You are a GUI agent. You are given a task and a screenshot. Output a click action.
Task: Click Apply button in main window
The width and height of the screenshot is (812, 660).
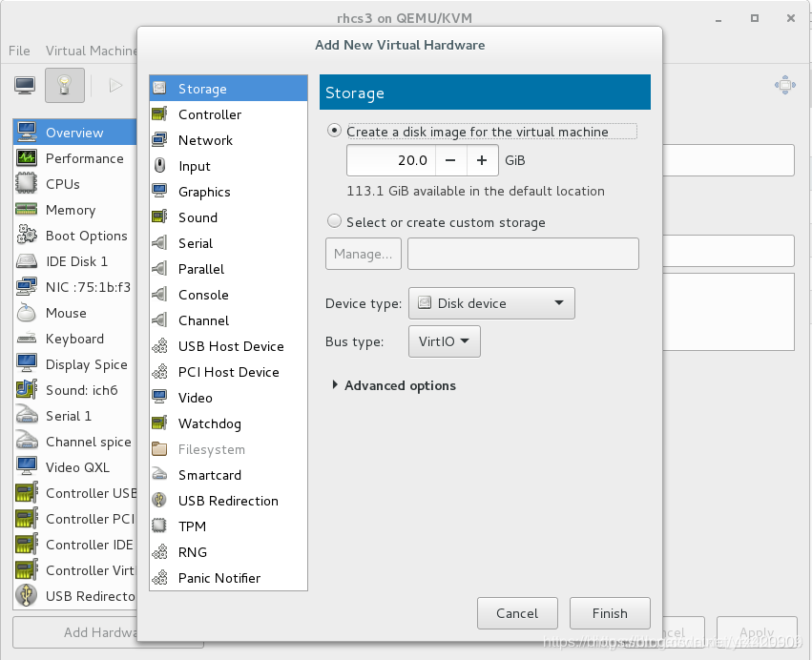point(757,632)
